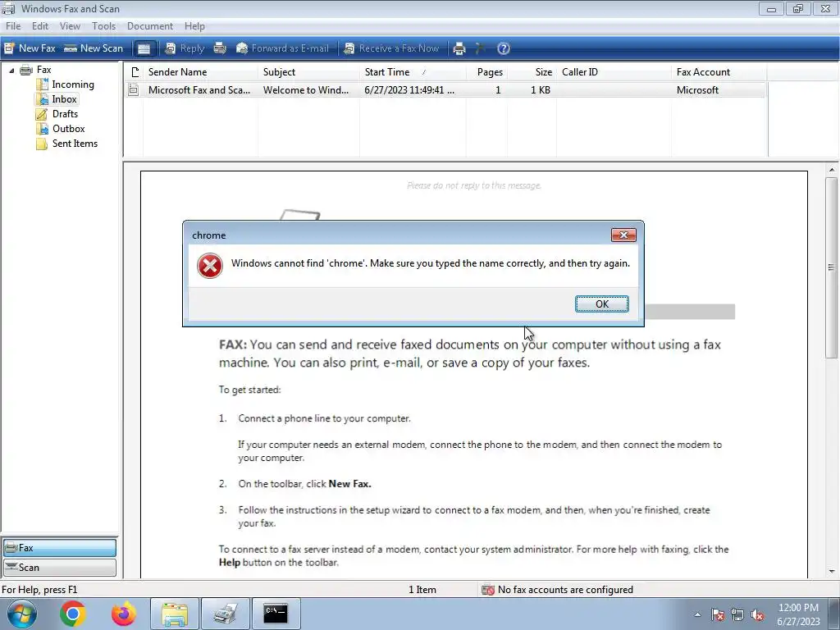Screen dimensions: 840x630
Task: Close the chrome error dialog
Action: 623,235
